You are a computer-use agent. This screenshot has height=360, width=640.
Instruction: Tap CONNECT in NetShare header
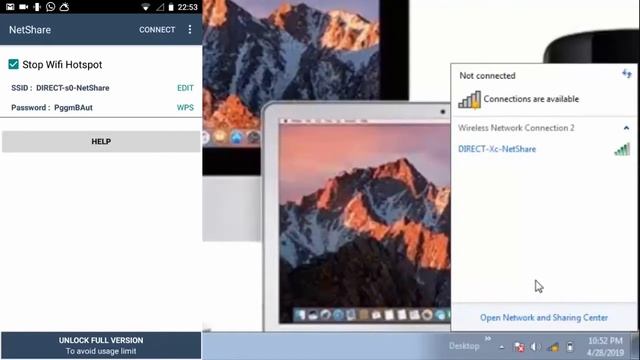click(157, 30)
